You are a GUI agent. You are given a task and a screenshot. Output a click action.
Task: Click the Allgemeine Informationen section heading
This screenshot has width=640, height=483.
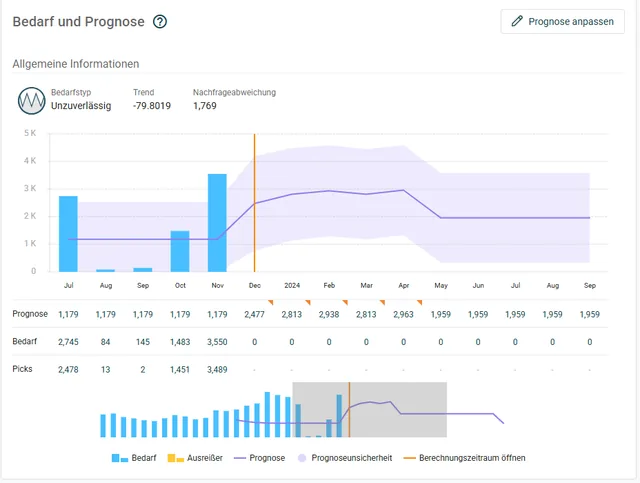[x=76, y=64]
